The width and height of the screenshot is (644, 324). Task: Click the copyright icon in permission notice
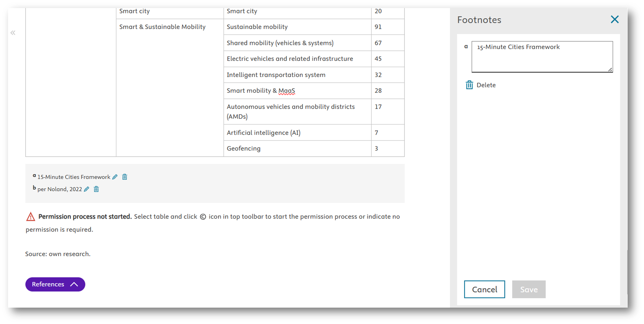(203, 217)
